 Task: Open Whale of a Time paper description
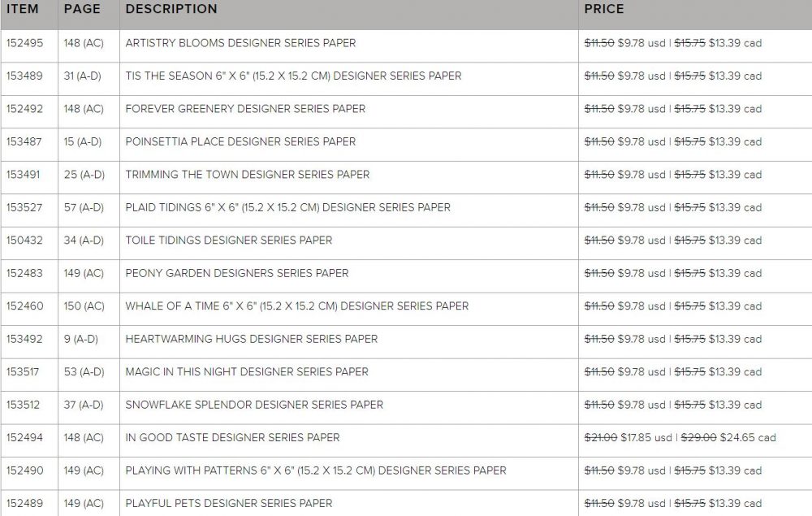[x=296, y=306]
